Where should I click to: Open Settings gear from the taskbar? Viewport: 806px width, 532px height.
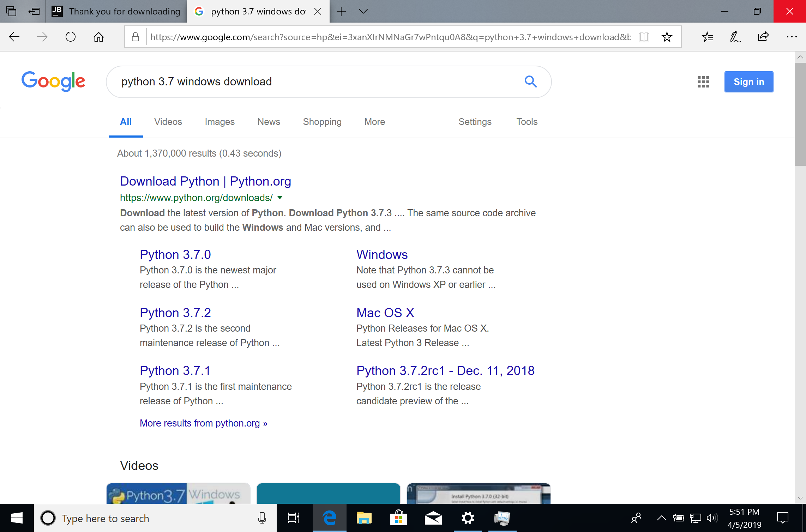(x=468, y=518)
